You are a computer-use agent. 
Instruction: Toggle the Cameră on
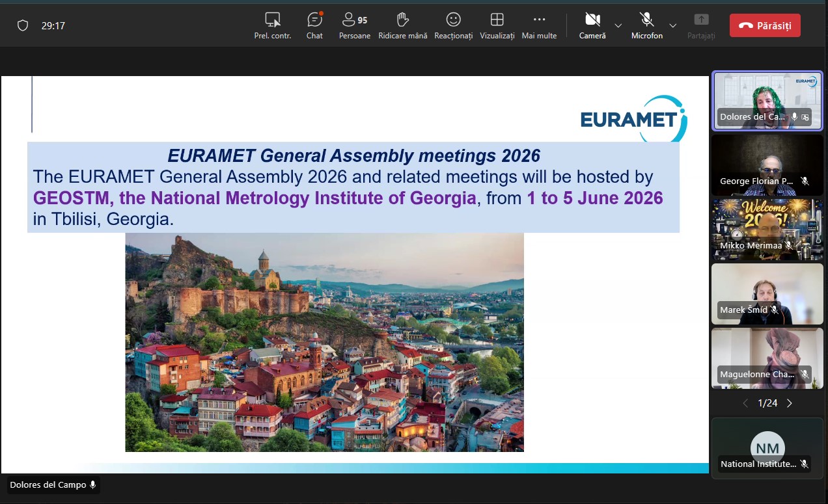(592, 25)
